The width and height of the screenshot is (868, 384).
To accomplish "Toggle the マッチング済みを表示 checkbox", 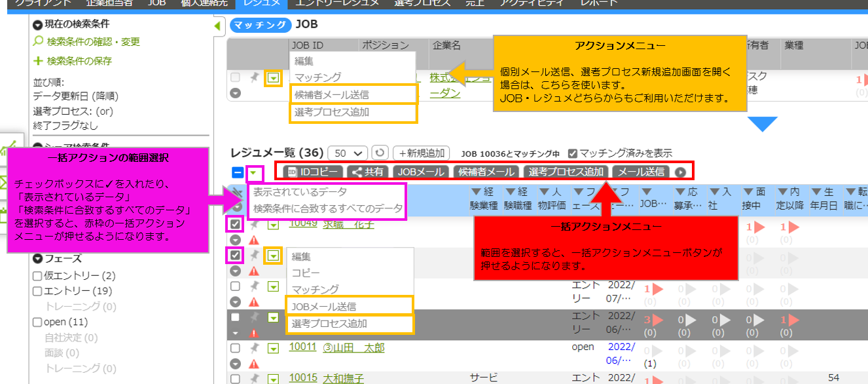I will [573, 153].
